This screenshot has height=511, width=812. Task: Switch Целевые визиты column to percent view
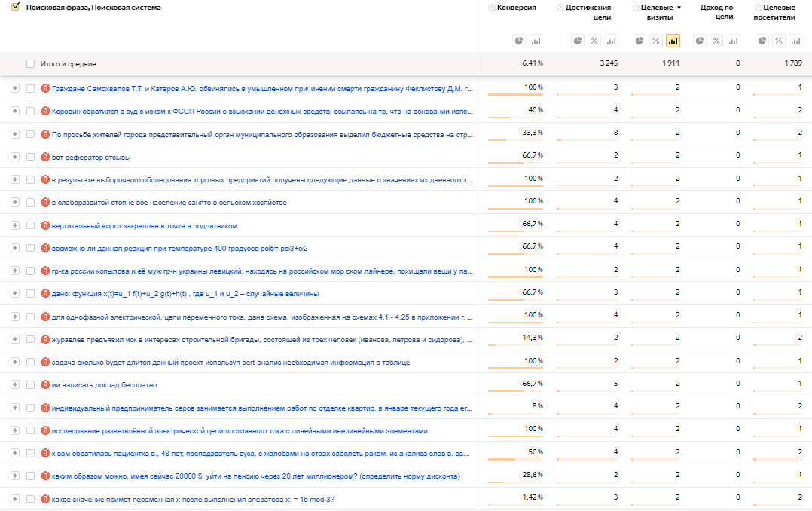pyautogui.click(x=656, y=41)
